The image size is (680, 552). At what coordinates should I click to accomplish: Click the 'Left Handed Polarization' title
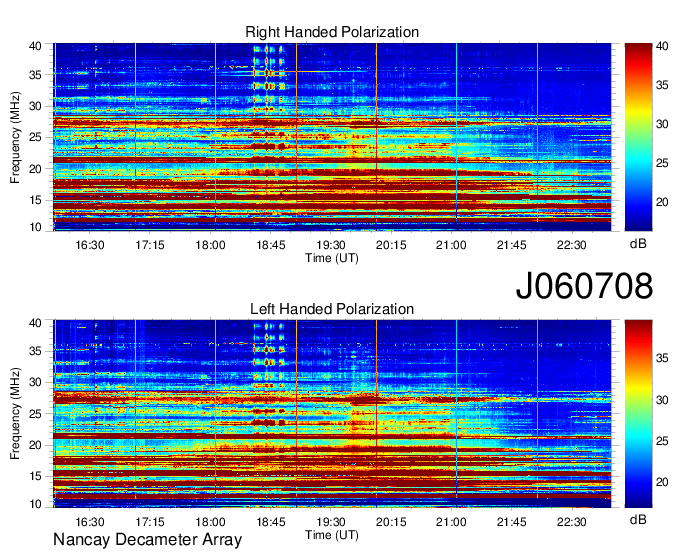332,309
